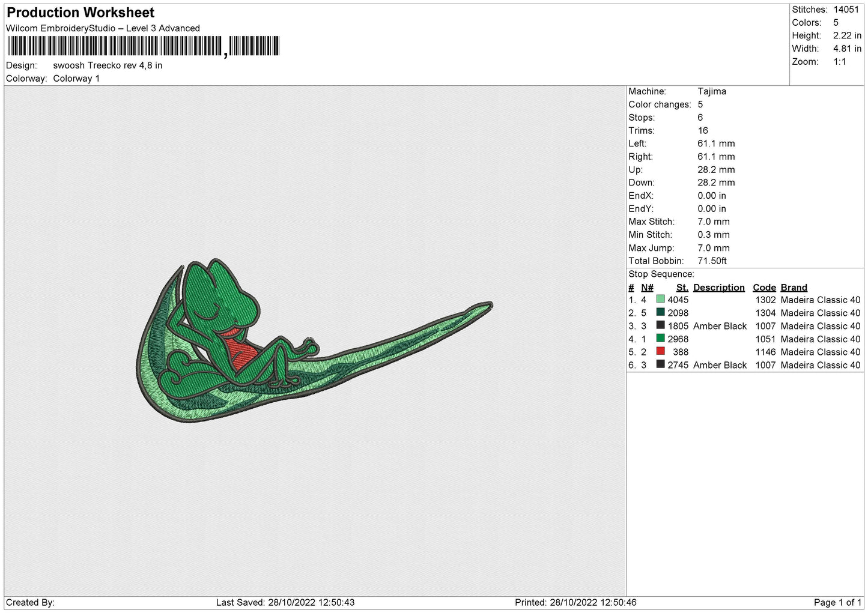Click the Colorway 1 value
The height and width of the screenshot is (613, 868).
point(76,79)
